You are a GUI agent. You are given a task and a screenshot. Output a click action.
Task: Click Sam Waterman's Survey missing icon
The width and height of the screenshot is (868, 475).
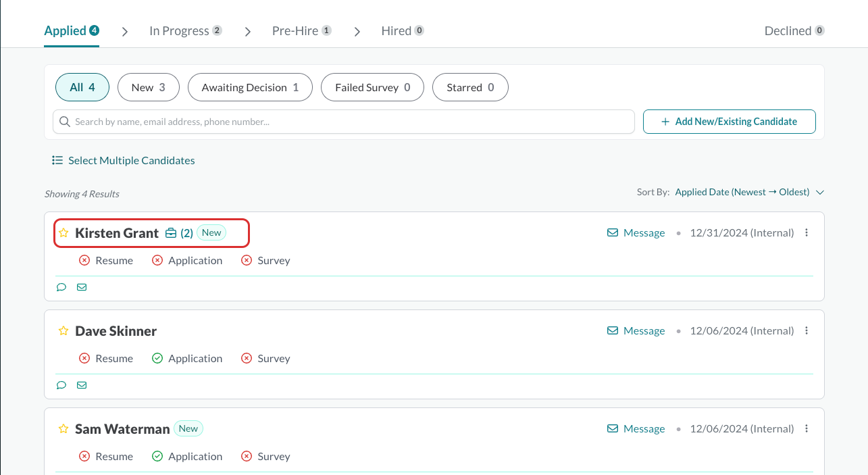247,457
